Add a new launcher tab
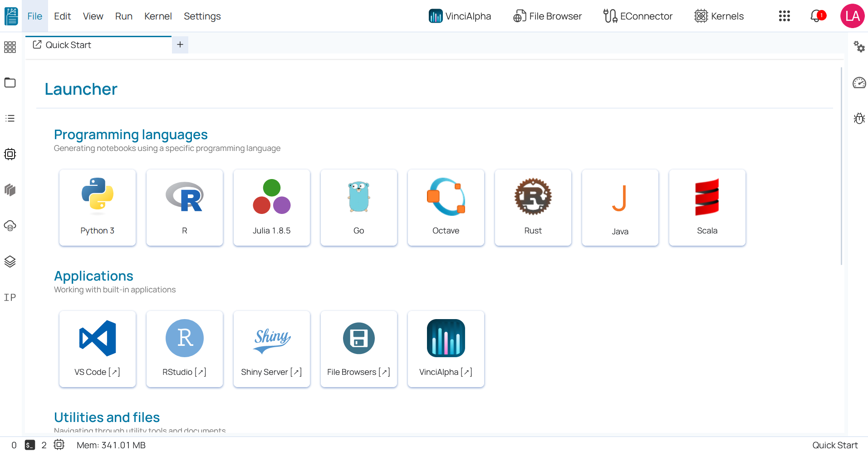 coord(180,44)
